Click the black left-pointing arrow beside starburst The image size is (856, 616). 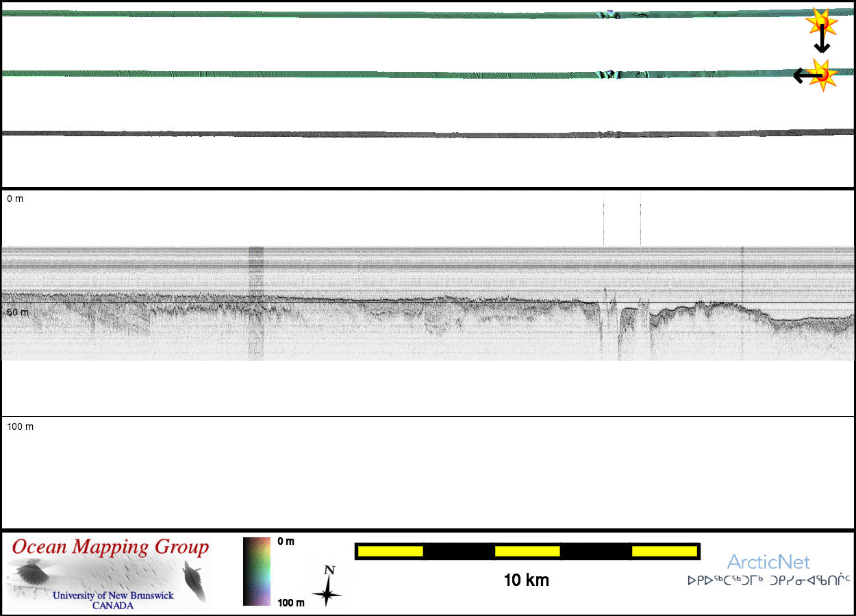(x=803, y=75)
